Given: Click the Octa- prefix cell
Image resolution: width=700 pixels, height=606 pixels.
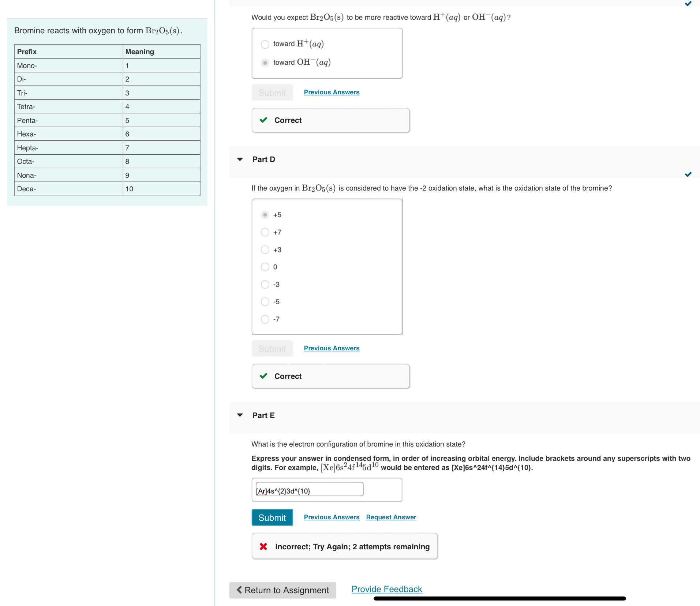Looking at the screenshot, I should [68, 161].
